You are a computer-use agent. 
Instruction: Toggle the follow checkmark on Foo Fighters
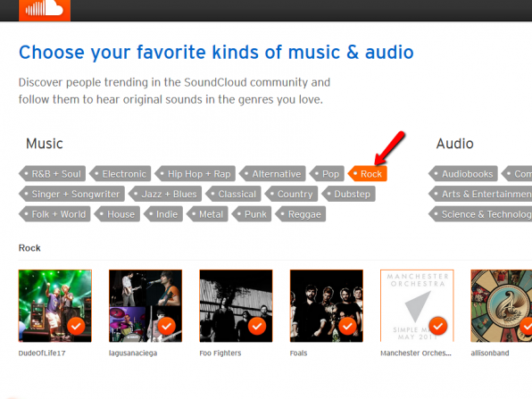[257, 326]
